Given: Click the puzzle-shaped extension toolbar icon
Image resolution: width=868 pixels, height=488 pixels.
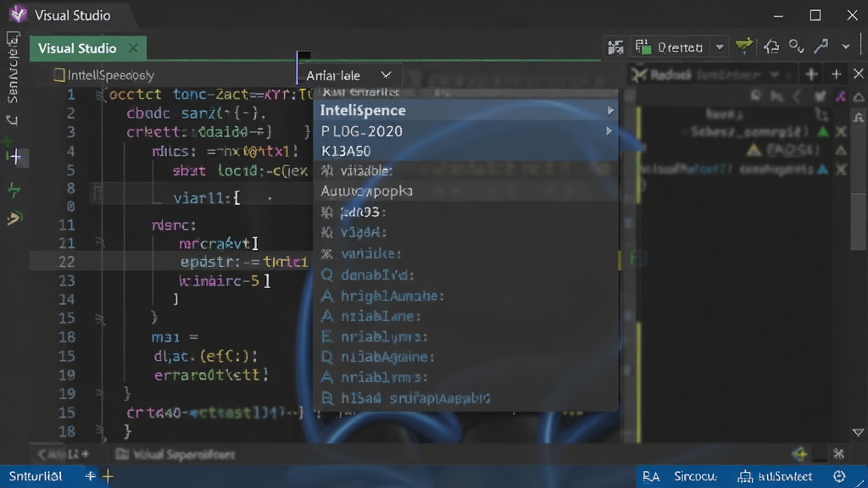Looking at the screenshot, I should coord(771,47).
